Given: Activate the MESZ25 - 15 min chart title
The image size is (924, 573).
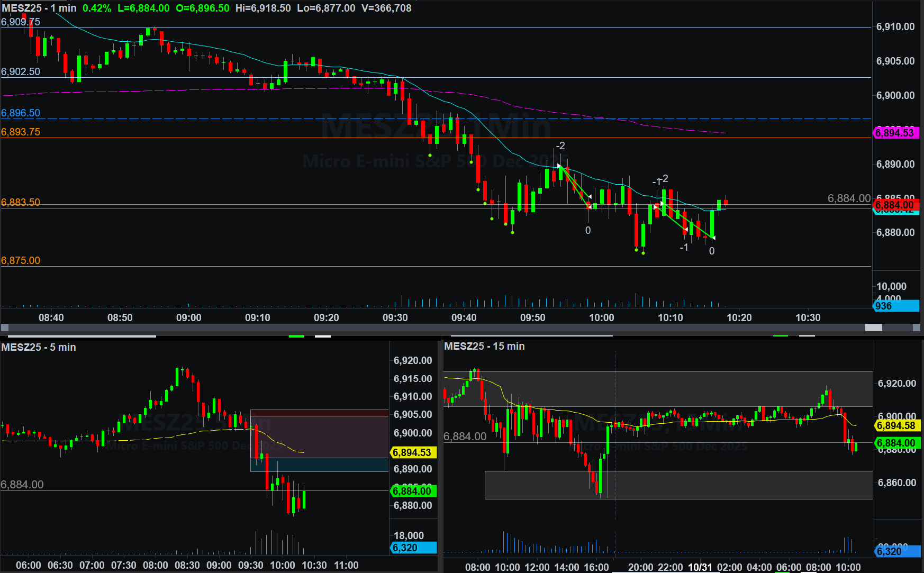Looking at the screenshot, I should 484,346.
